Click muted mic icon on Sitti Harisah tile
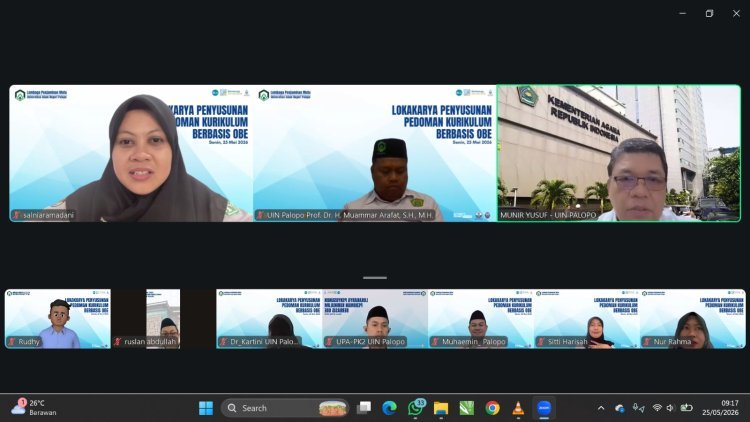The height and width of the screenshot is (422, 750). [541, 342]
